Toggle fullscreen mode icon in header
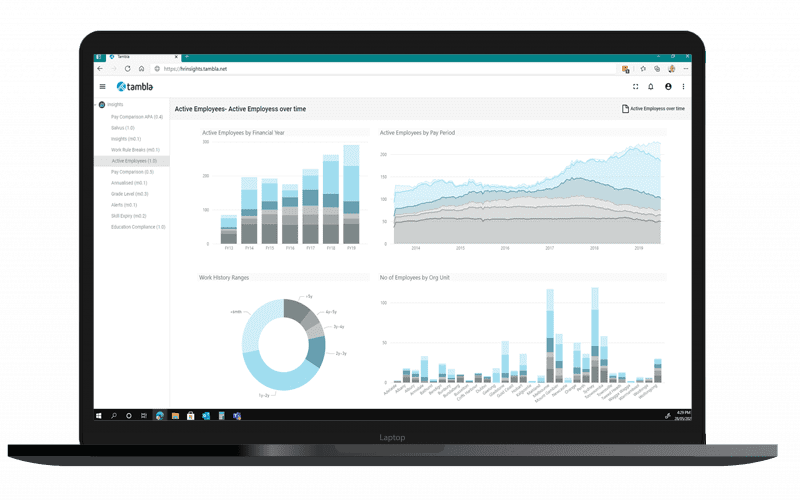800x500 pixels. (635, 87)
